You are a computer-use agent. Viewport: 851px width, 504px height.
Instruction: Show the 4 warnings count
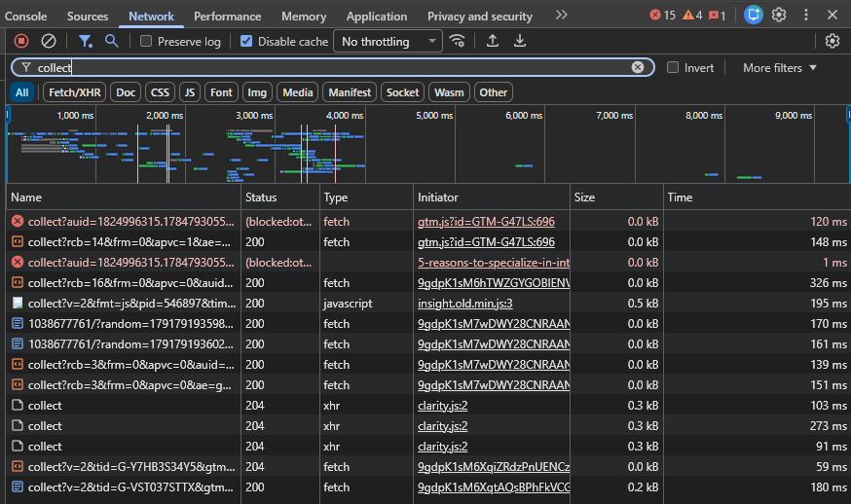692,16
